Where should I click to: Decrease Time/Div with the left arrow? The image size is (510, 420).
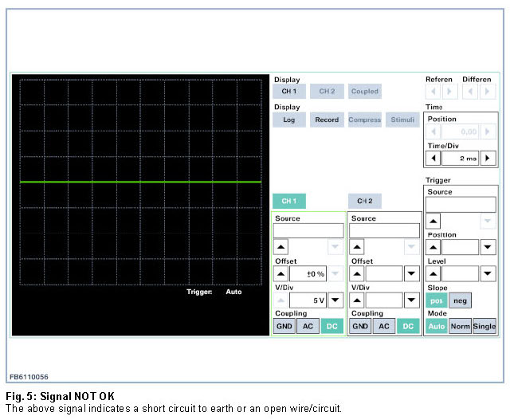434,159
